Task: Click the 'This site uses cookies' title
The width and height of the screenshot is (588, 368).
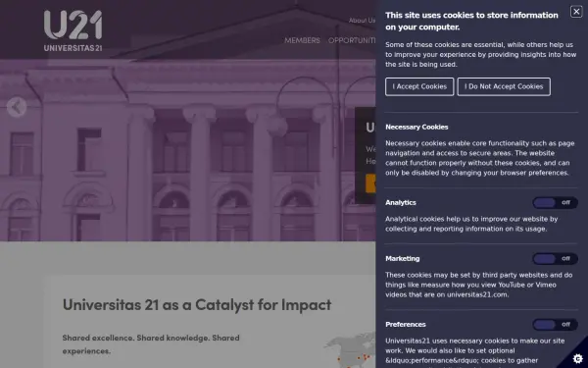Action: 471,21
